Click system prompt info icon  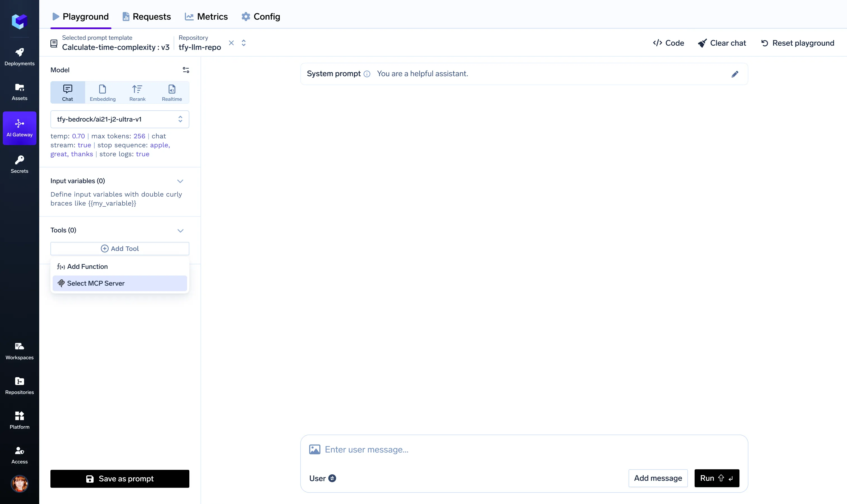(367, 74)
